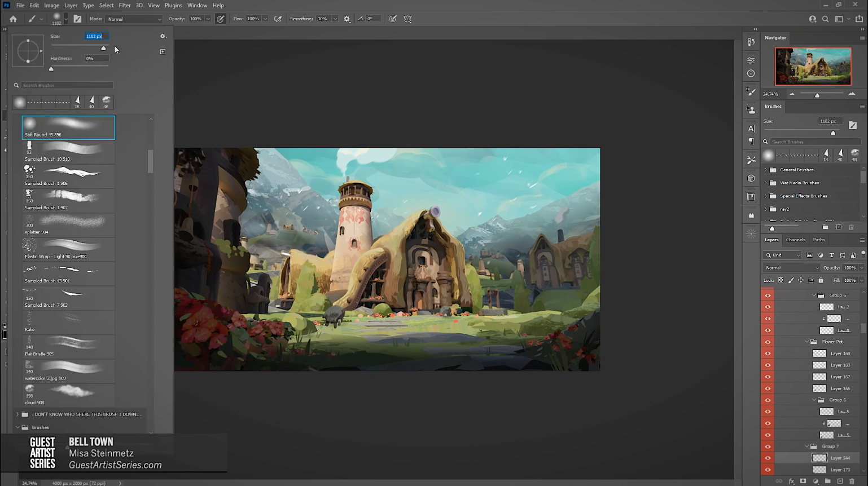This screenshot has height=486, width=868.
Task: Filter layers by type layer (T icon)
Action: coord(831,255)
